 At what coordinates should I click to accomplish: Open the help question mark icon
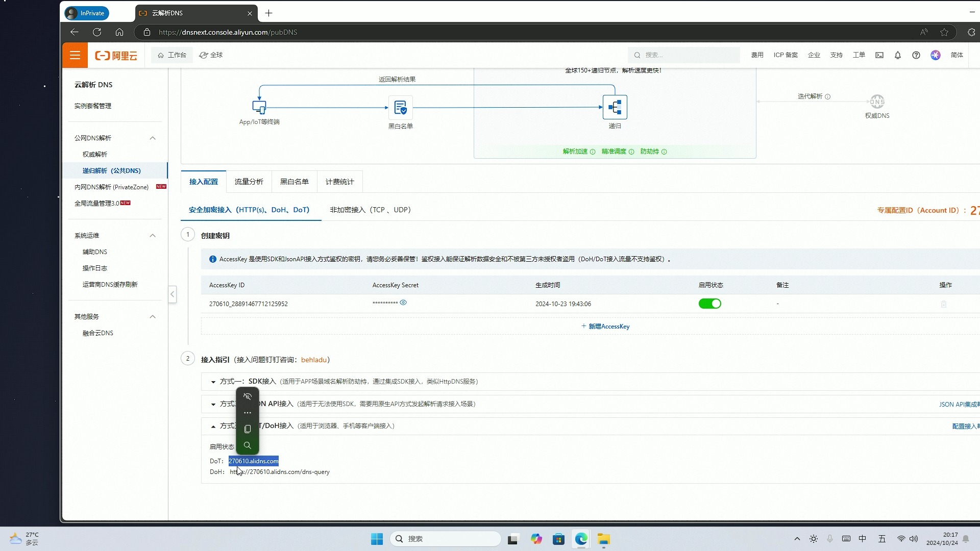(x=916, y=55)
